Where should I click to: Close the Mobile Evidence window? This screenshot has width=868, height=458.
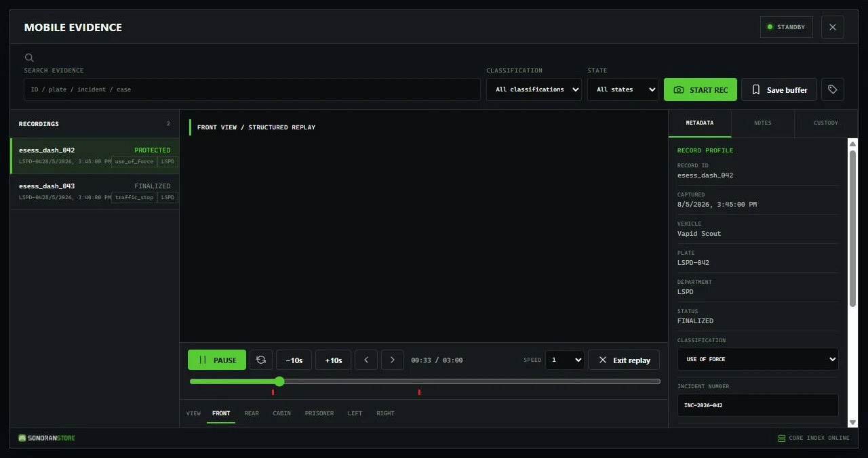point(833,27)
